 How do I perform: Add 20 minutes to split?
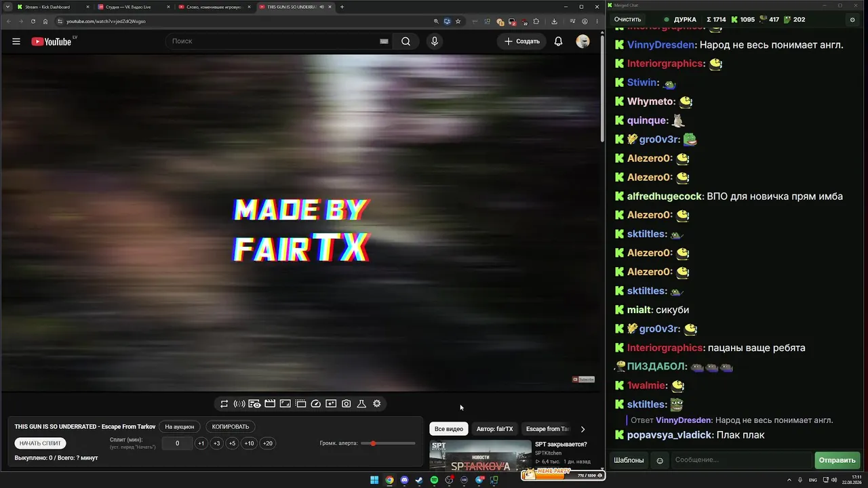point(268,444)
